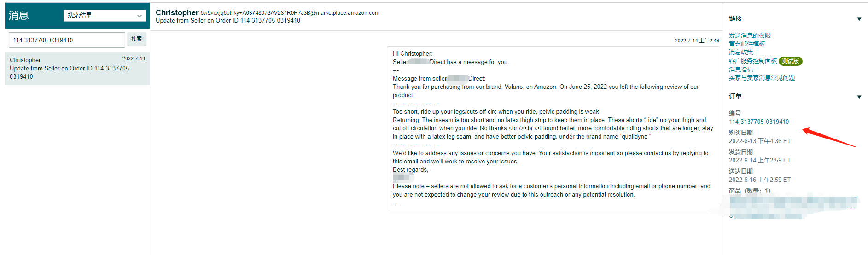Viewport: 868px width, 255px height.
Task: Click the 消息 header title
Action: pyautogui.click(x=18, y=16)
